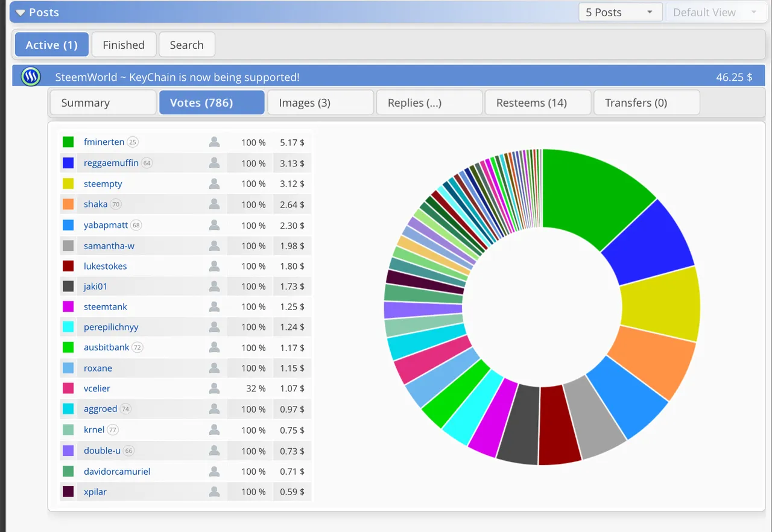This screenshot has height=532, width=772.
Task: Click the profile icon in xpilar row
Action: pyautogui.click(x=214, y=492)
